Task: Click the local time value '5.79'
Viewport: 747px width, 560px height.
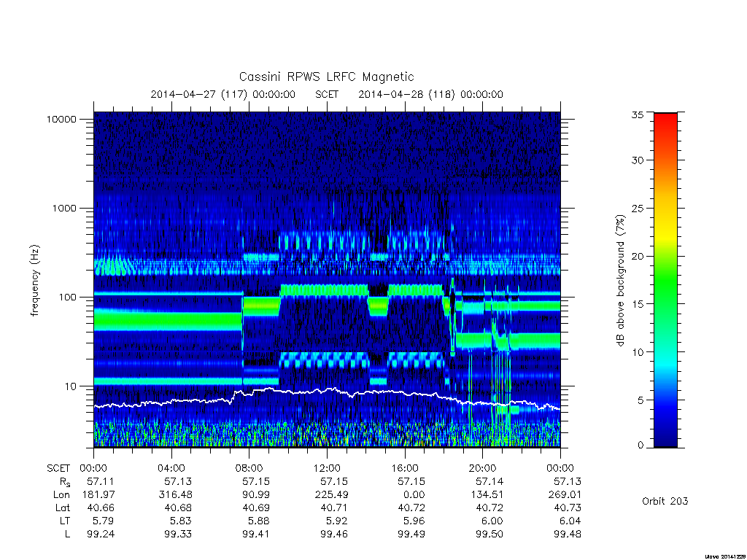Action: (x=104, y=521)
